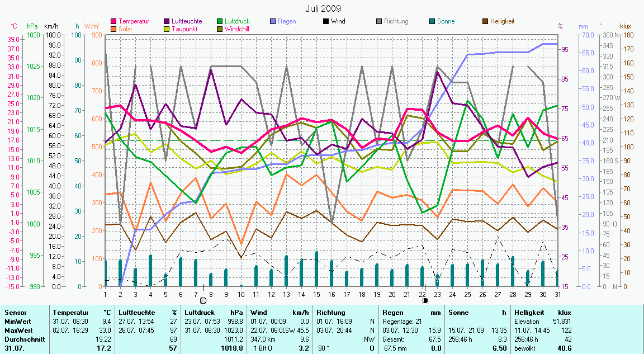Click the Windchill legend label
Viewport: 644px width, 354px height.
[238, 29]
